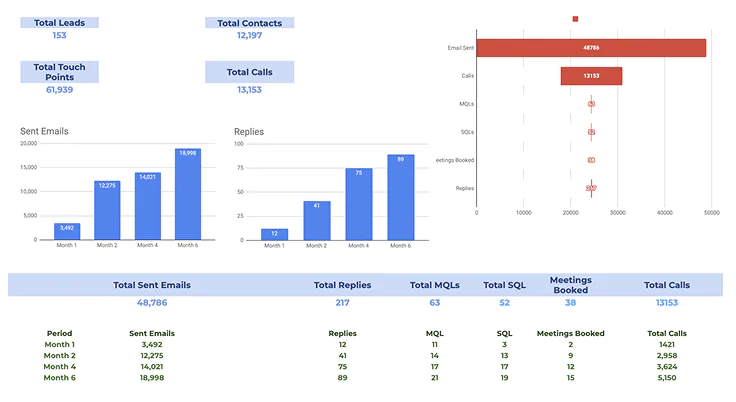This screenshot has height=402, width=736.
Task: Click the Total MQLs summary header
Action: pyautogui.click(x=435, y=285)
